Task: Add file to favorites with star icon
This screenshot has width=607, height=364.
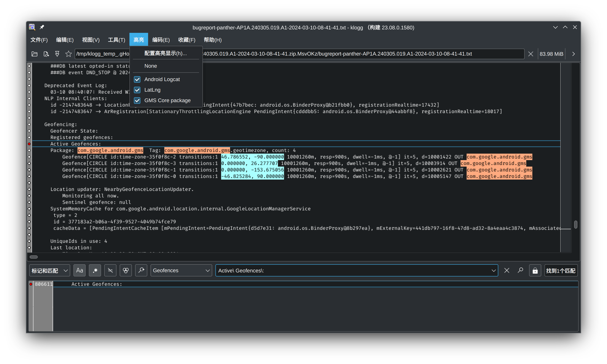Action: (x=69, y=54)
